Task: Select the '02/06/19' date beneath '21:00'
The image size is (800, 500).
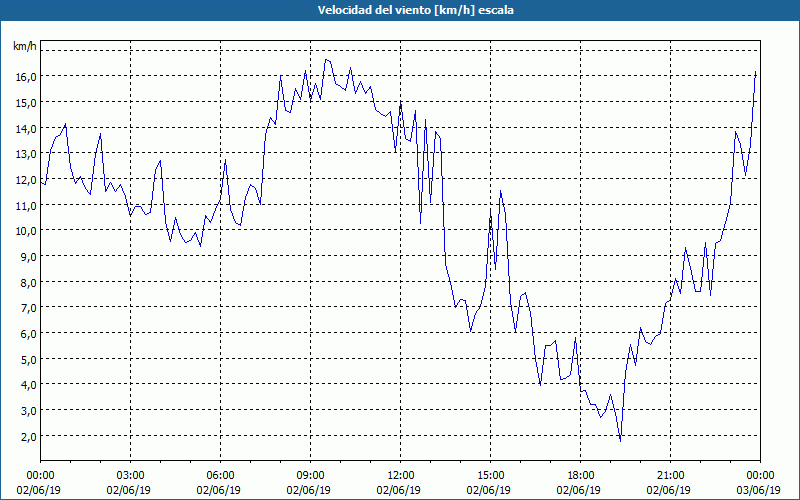Action: point(668,490)
